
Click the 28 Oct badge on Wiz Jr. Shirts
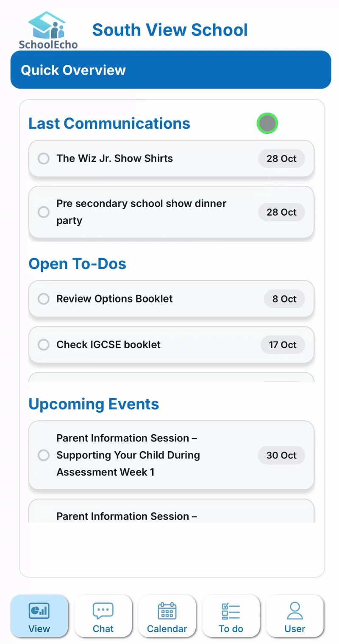pyautogui.click(x=281, y=158)
